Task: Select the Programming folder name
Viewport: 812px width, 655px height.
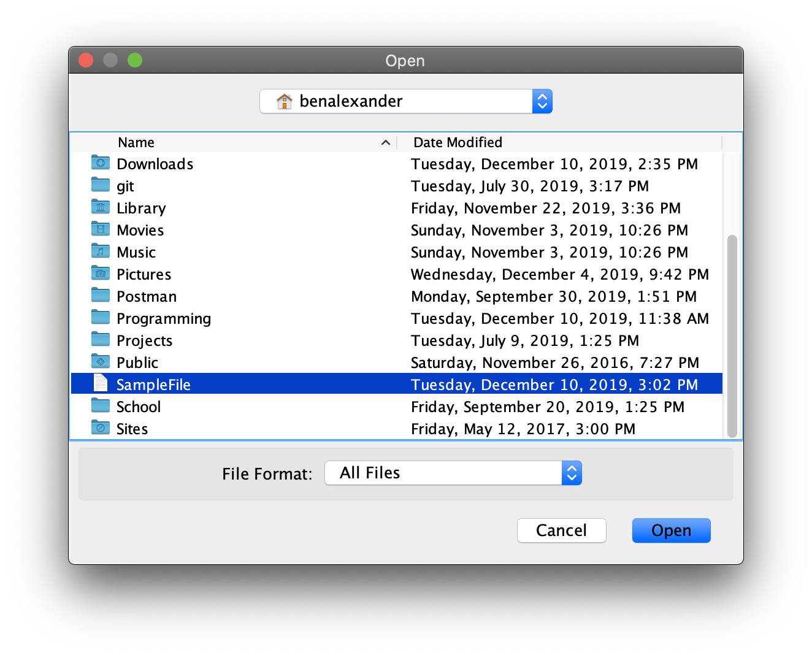Action: point(164,319)
